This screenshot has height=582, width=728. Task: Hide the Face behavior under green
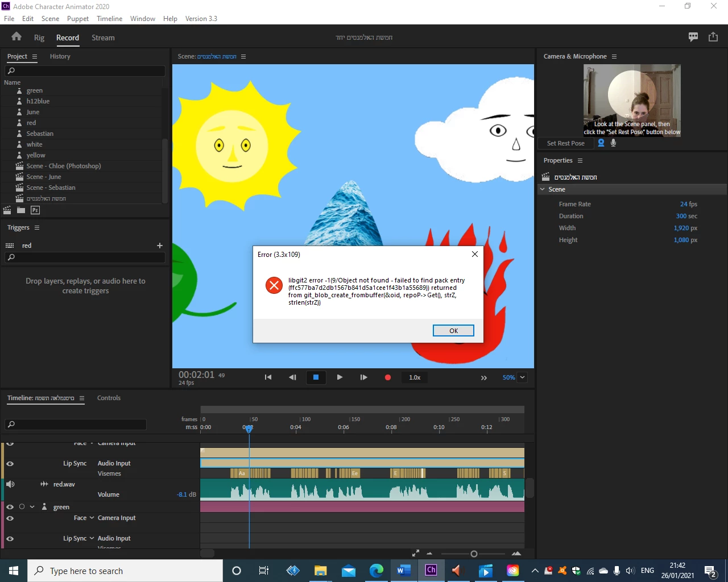tap(10, 518)
